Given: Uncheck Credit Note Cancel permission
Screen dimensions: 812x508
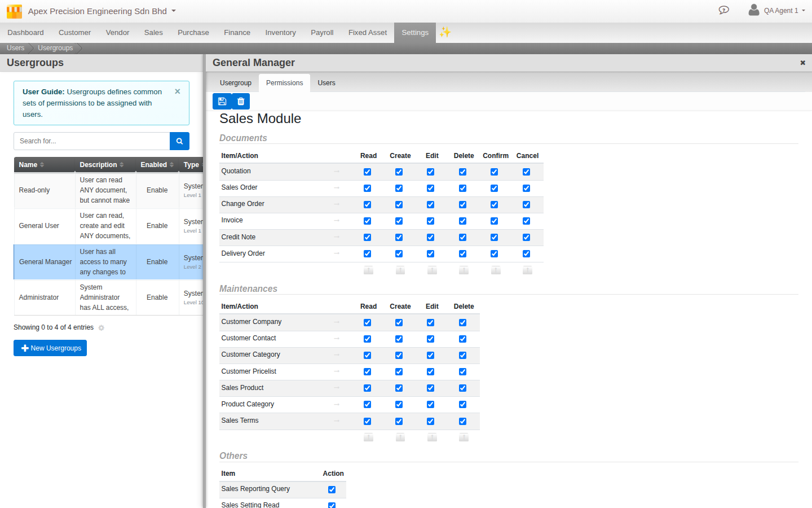Looking at the screenshot, I should click(526, 237).
